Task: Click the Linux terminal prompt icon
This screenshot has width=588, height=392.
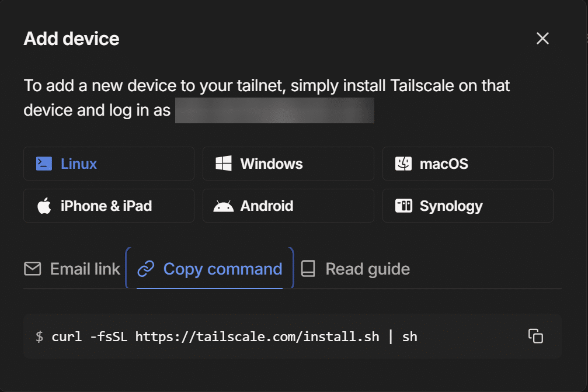Action: [x=44, y=164]
